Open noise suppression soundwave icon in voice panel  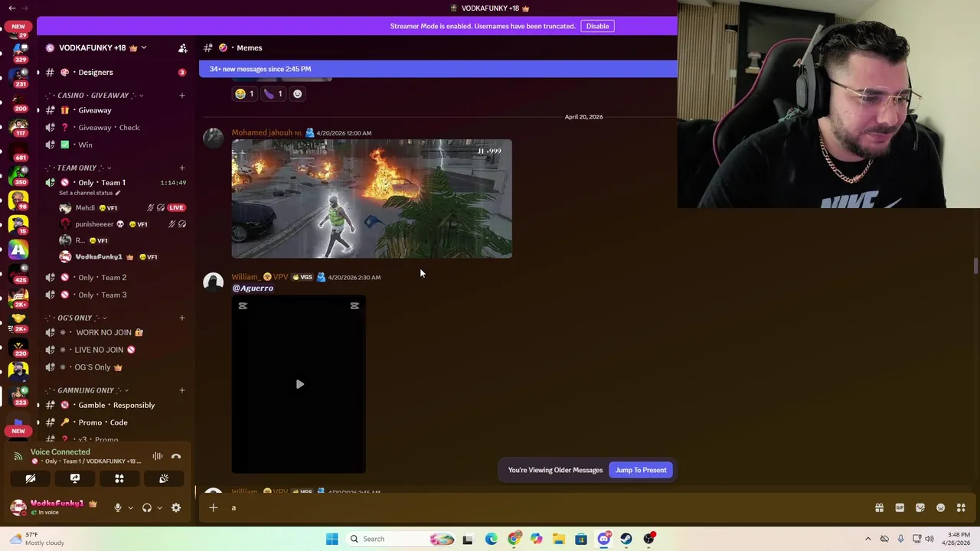(x=157, y=456)
